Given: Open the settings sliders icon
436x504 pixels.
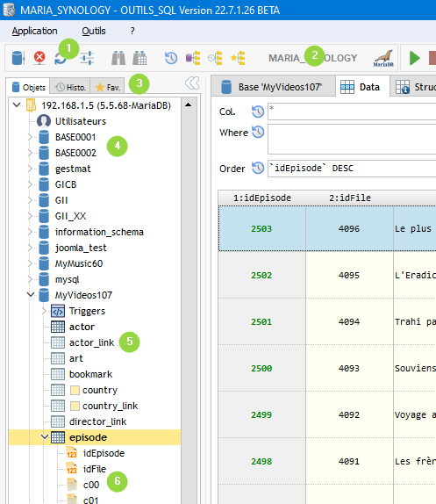Looking at the screenshot, I should click(x=87, y=58).
